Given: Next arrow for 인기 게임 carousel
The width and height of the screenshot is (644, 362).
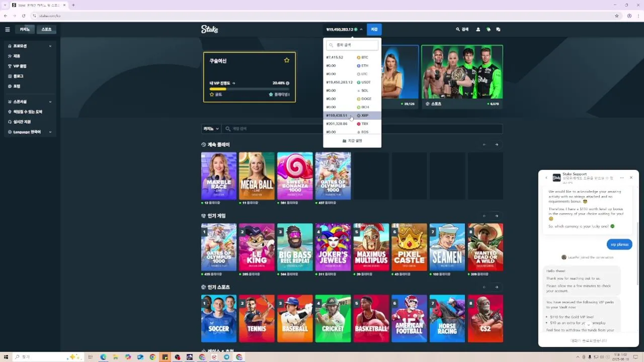Looking at the screenshot, I should (497, 216).
